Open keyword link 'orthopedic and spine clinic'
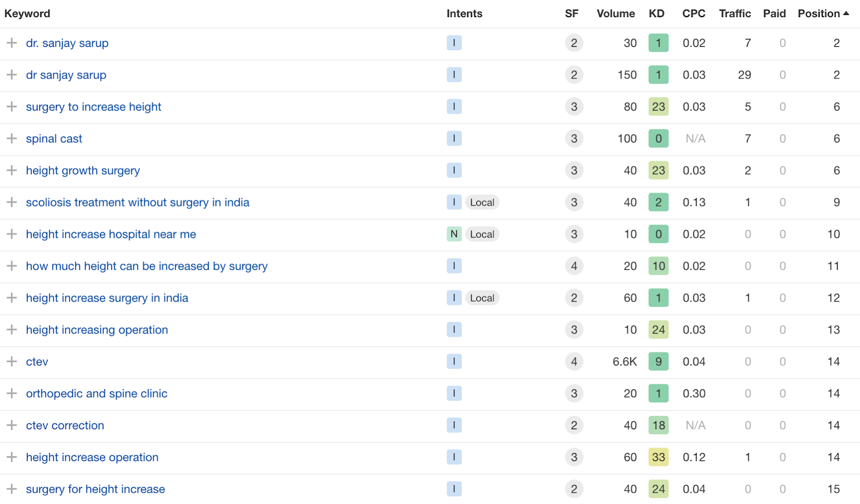860x504 pixels. coord(97,394)
